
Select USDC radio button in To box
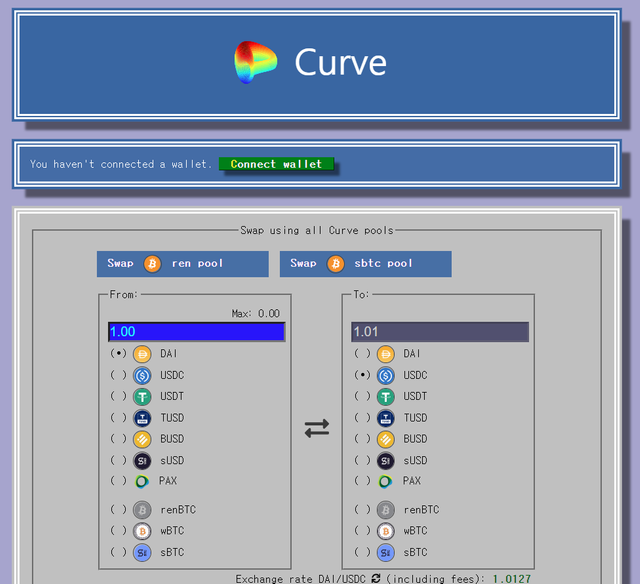pyautogui.click(x=362, y=375)
